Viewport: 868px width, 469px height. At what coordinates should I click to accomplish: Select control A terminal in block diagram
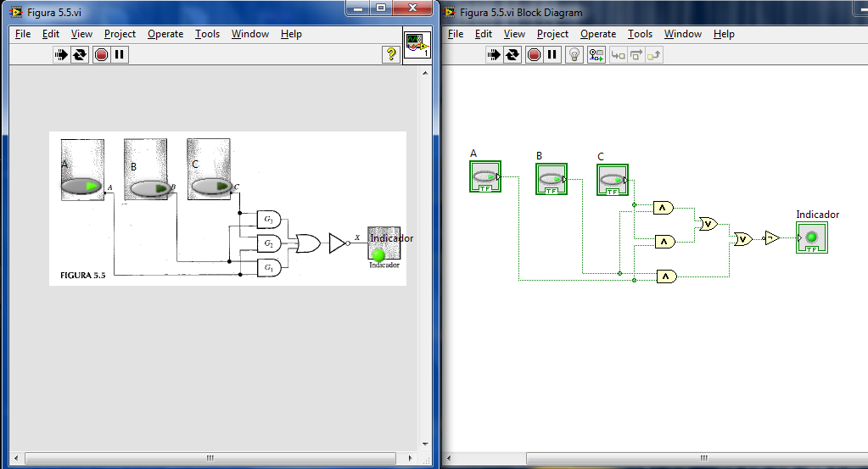tap(485, 177)
